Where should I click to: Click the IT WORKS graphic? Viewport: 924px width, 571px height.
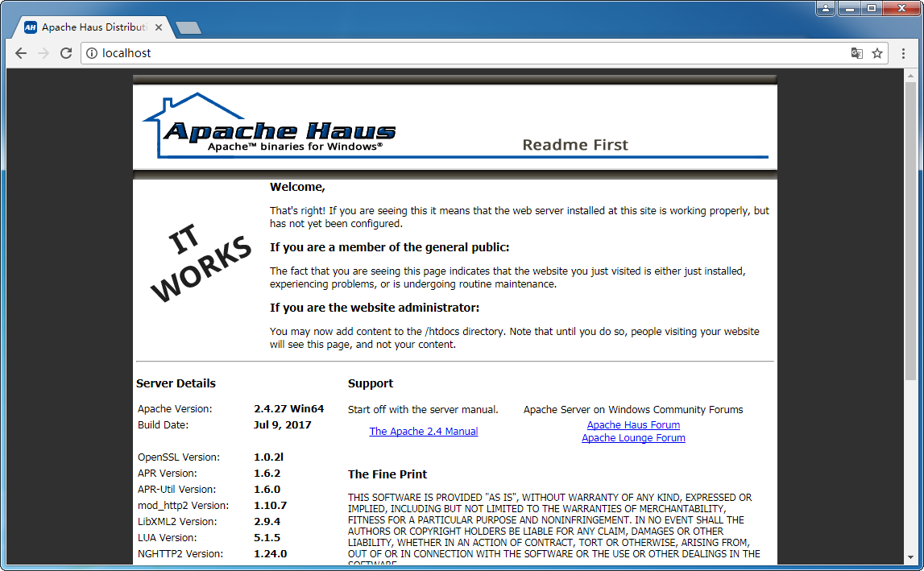coord(201,263)
